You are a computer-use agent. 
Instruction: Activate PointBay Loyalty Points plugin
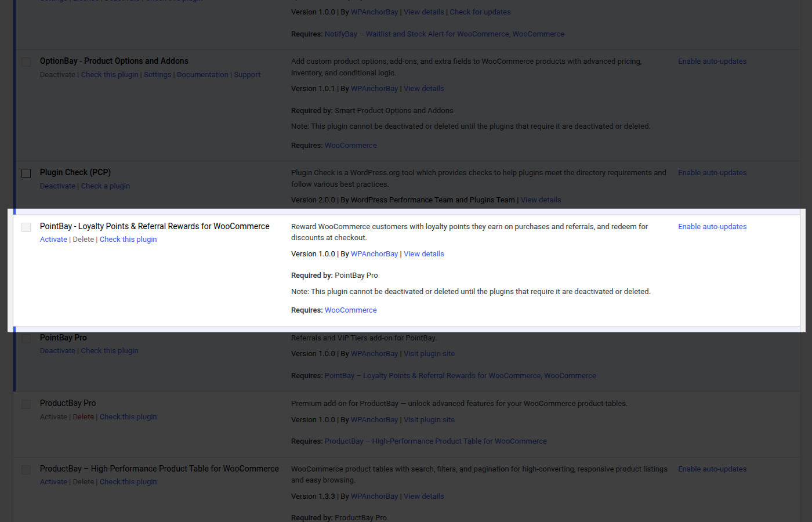click(x=53, y=240)
